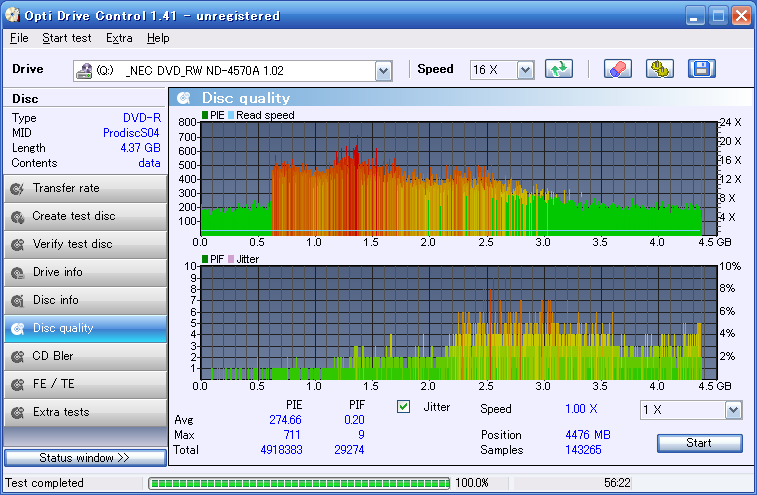The width and height of the screenshot is (757, 495).
Task: Switch to the Transfer rate tab
Action: [85, 188]
